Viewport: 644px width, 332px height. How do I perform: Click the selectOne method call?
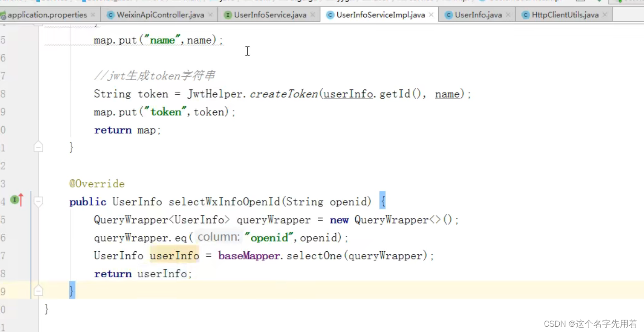point(314,256)
